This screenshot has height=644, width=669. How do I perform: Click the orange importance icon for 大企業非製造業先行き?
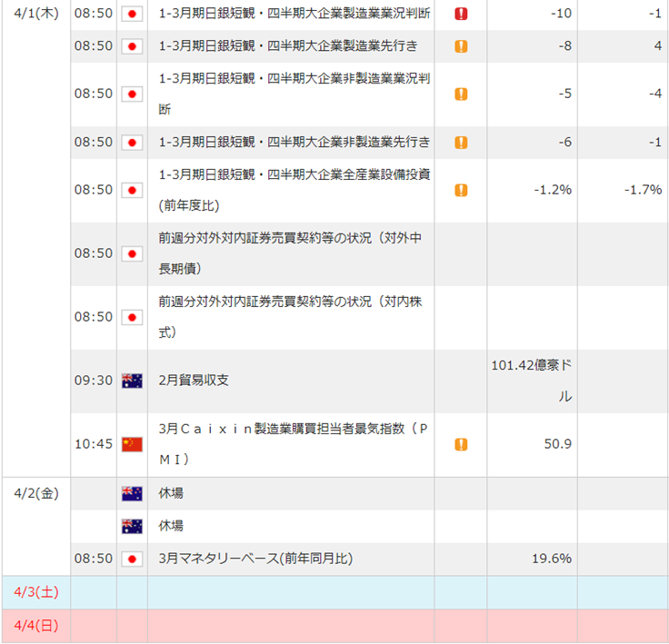click(x=461, y=142)
